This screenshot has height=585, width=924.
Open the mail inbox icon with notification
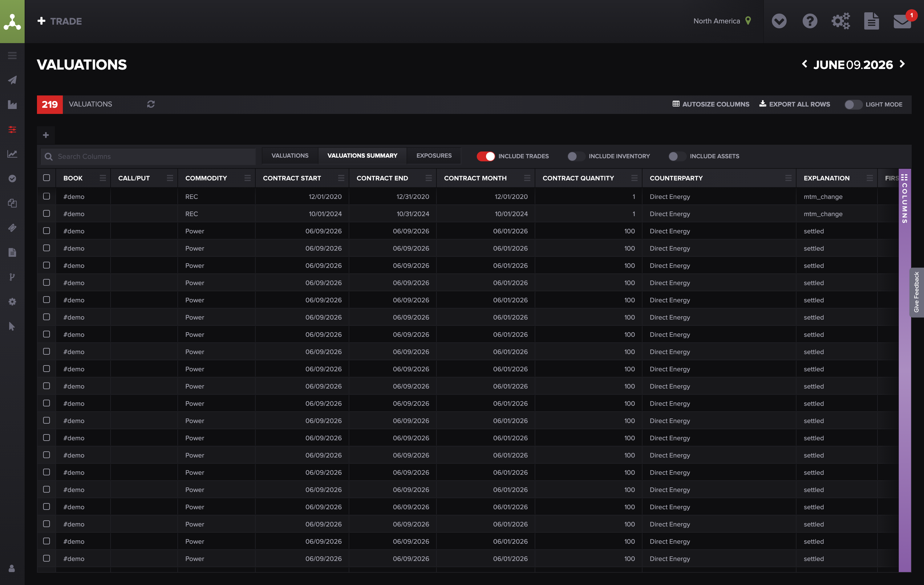click(902, 21)
